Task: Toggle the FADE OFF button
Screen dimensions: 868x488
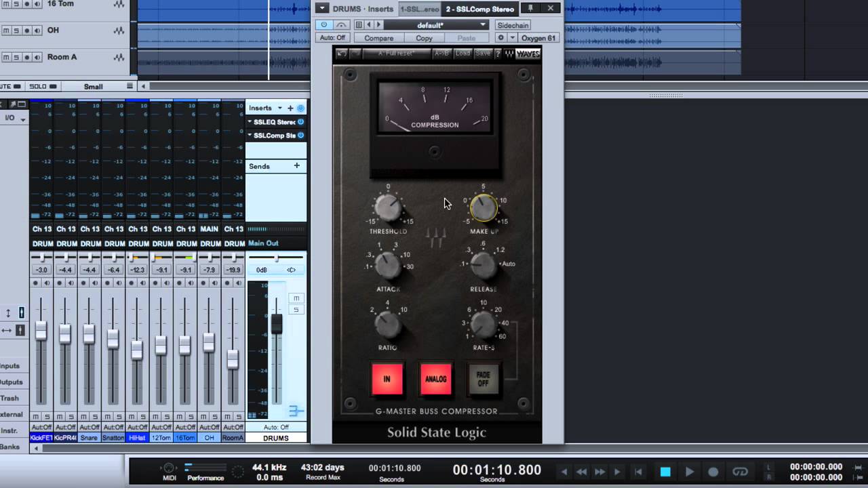Action: click(x=484, y=379)
